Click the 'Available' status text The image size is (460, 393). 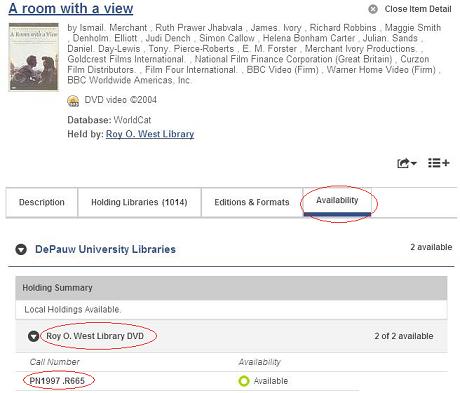pos(271,381)
